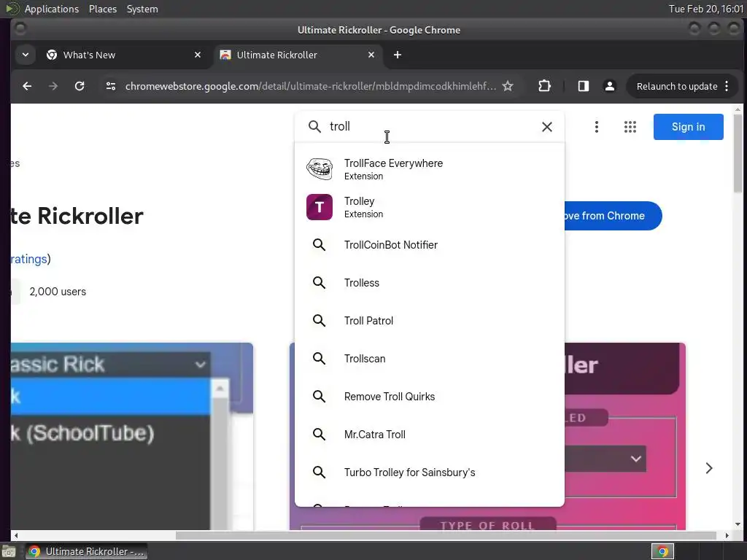
Task: Open the pink Rickroller settings screenshot thumbnail
Action: point(625,436)
